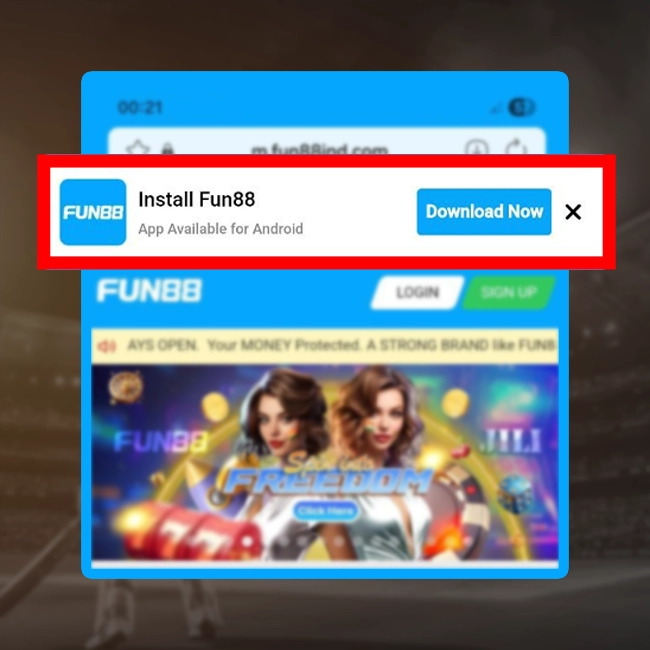This screenshot has width=650, height=650.
Task: Click the 00:21 clock in status bar
Action: coord(140,107)
